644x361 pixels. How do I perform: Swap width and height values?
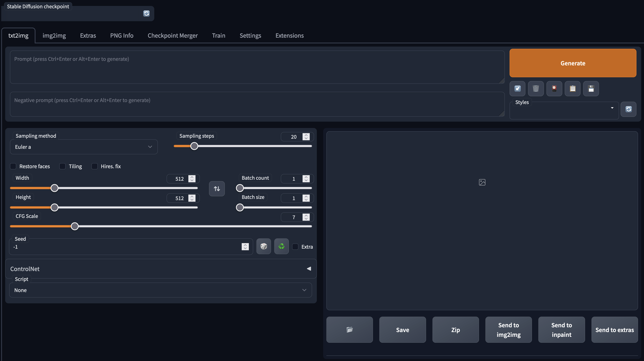(217, 189)
